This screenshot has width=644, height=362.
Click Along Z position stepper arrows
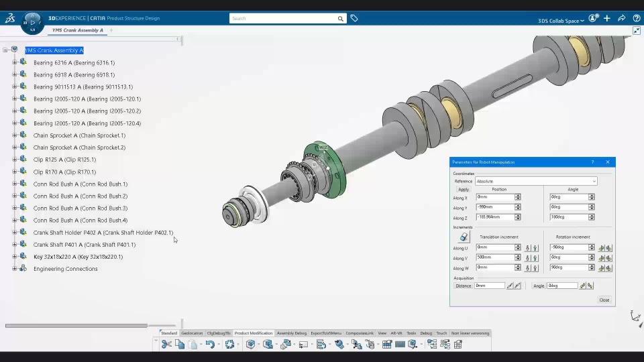(x=517, y=217)
